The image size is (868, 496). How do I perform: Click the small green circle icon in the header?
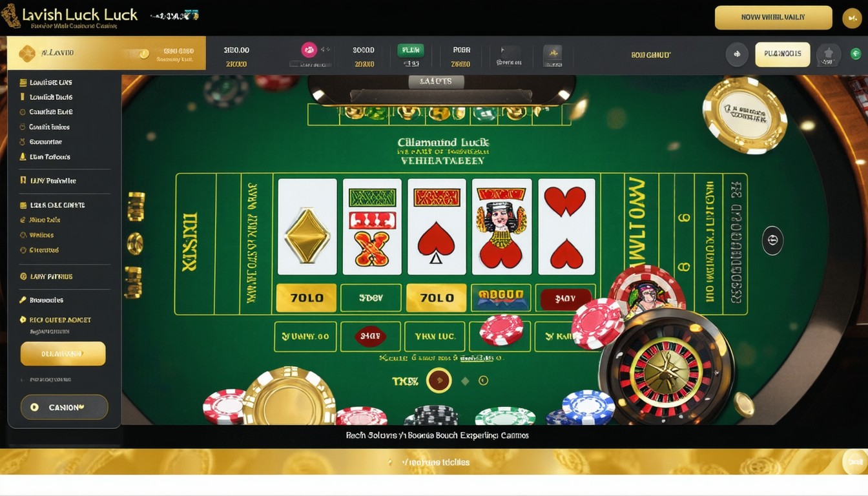tap(856, 54)
